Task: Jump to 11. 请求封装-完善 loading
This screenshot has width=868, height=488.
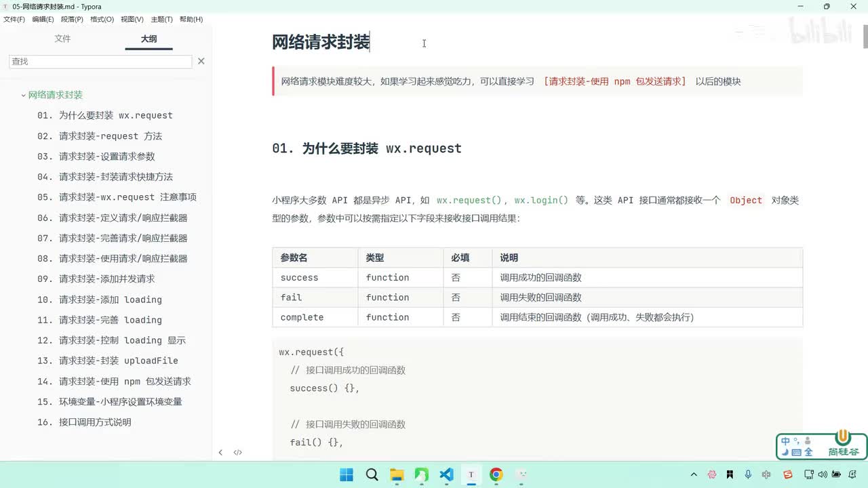Action: click(x=100, y=320)
